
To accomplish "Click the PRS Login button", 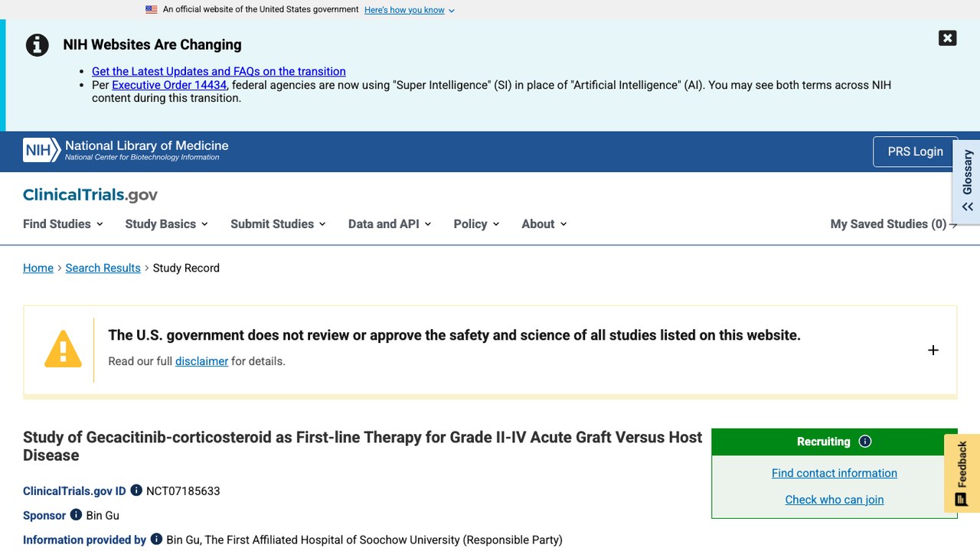I will click(915, 152).
